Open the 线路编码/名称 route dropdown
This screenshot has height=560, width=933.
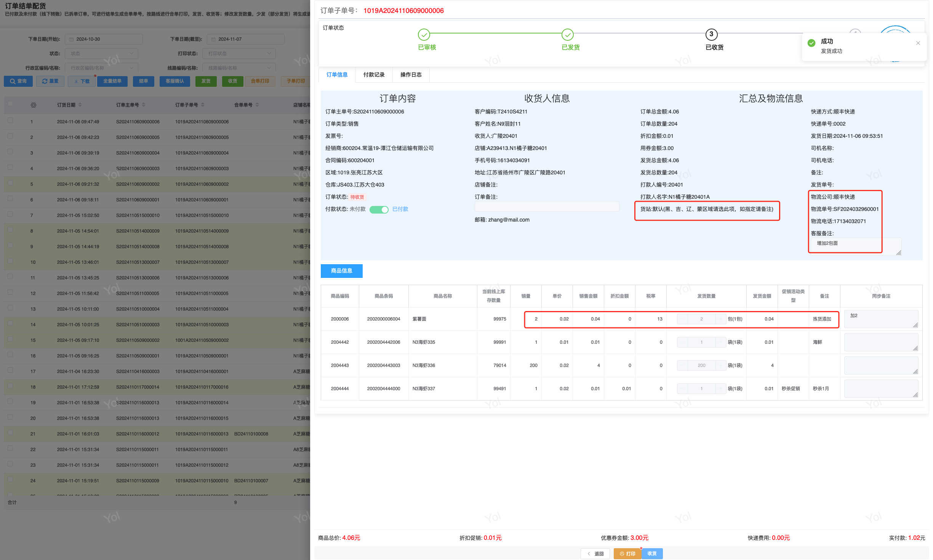(238, 68)
